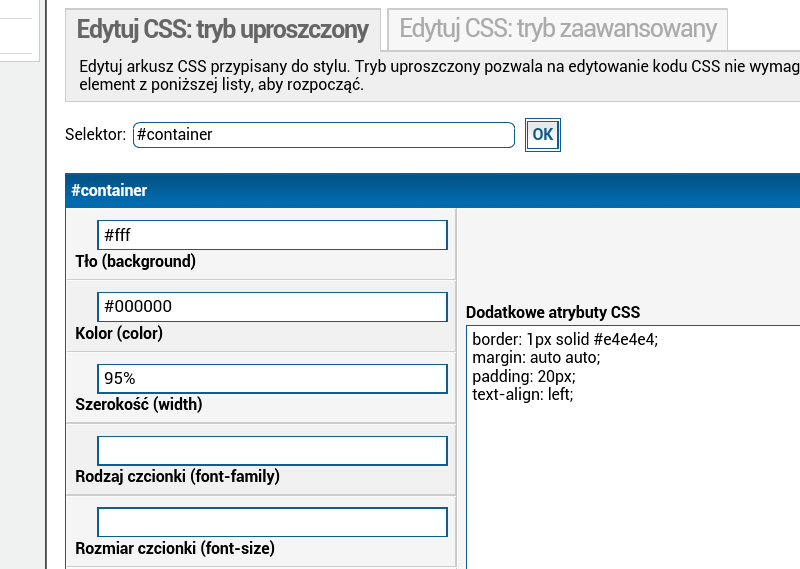Image resolution: width=800 pixels, height=569 pixels.
Task: Focus the Selektor input with #container
Action: click(324, 135)
